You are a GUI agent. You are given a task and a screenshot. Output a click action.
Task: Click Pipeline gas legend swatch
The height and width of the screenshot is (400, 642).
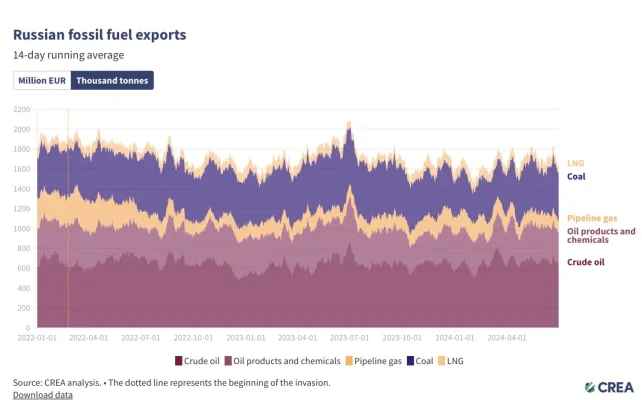pos(348,360)
